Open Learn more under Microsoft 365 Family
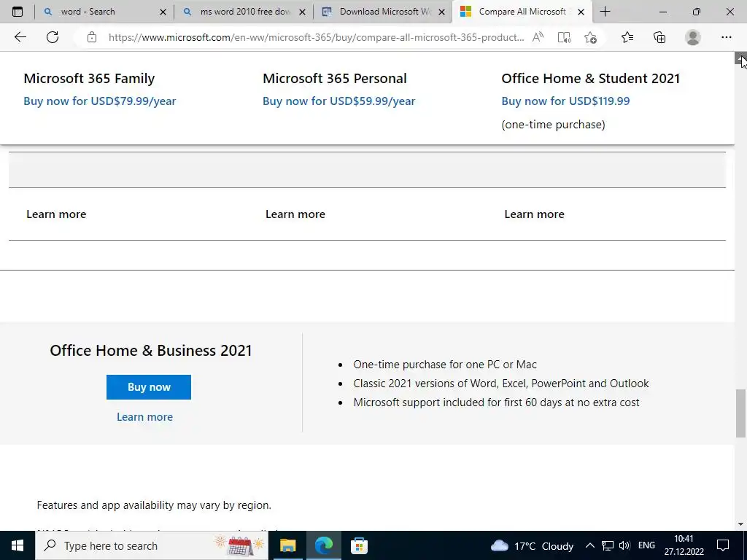747x560 pixels. 56,214
